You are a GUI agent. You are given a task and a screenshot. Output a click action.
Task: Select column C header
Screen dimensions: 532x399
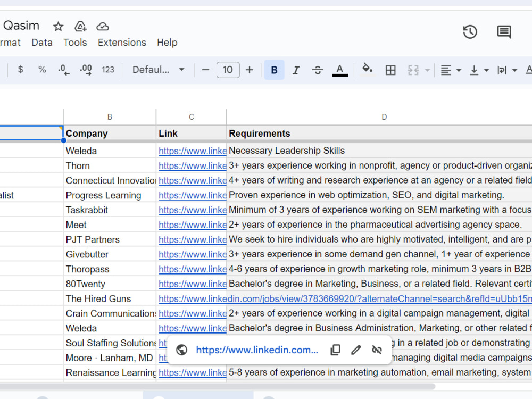pos(192,117)
